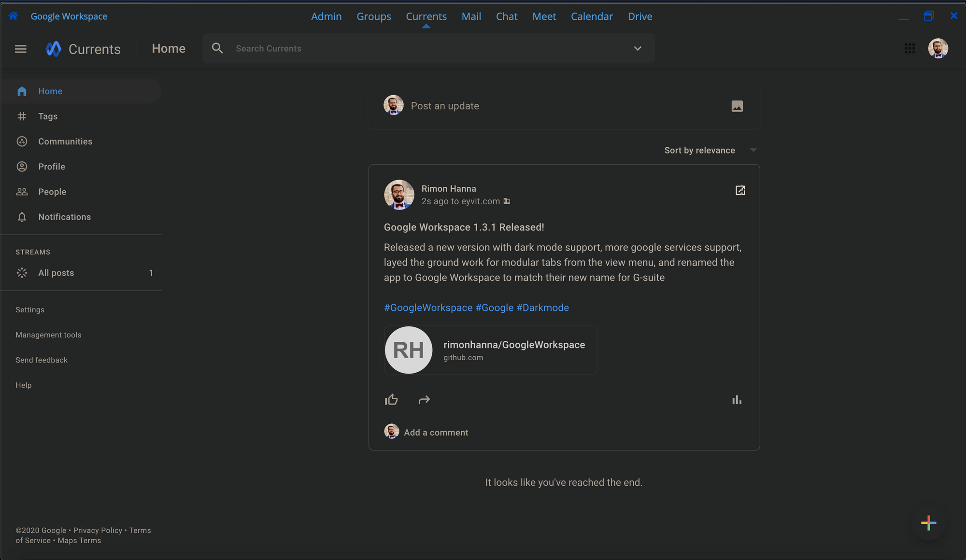Open Communities section
966x560 pixels.
(65, 140)
